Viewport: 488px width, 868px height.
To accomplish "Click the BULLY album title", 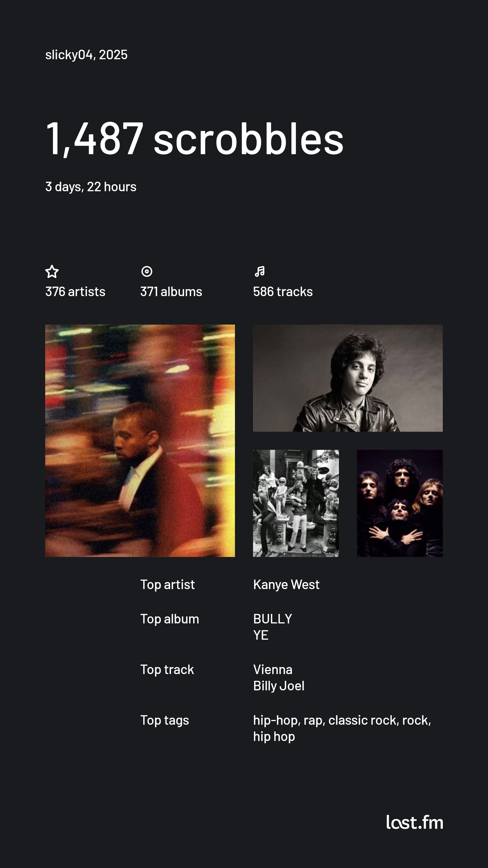I will [x=273, y=619].
